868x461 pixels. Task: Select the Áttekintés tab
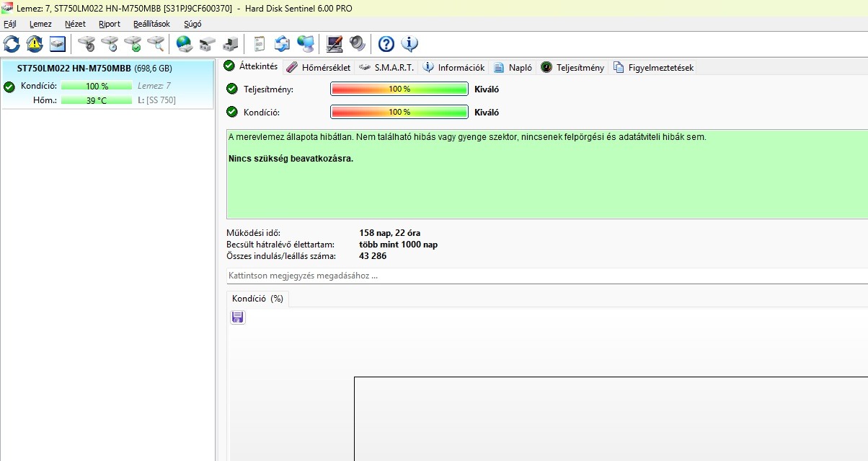pos(251,66)
